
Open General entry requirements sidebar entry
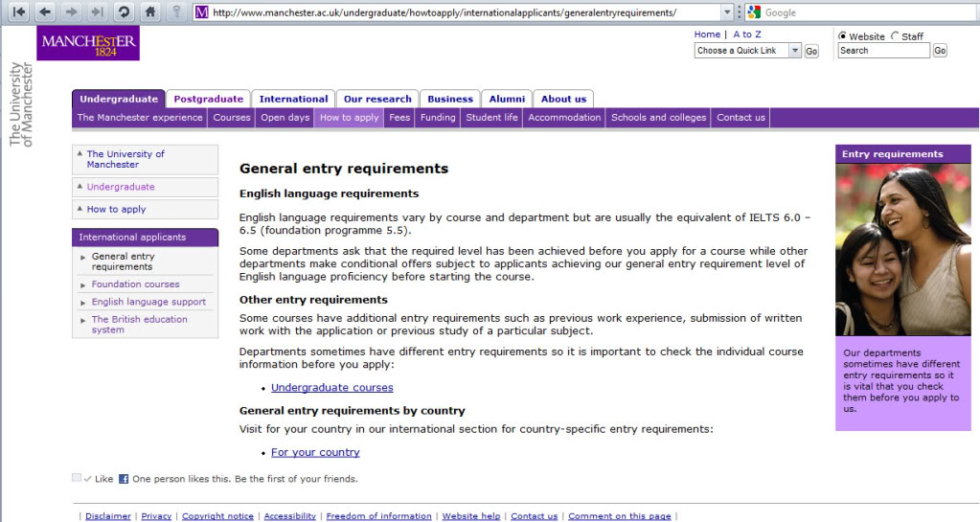[124, 261]
